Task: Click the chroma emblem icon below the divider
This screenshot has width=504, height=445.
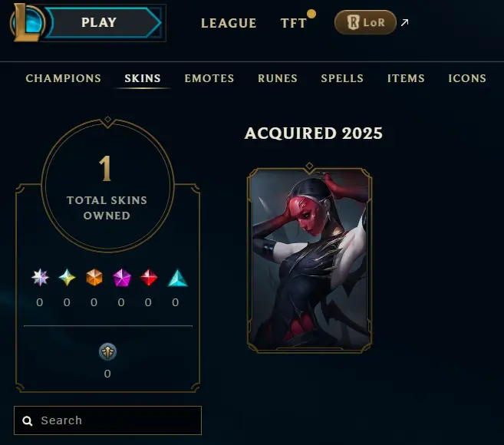Action: (107, 351)
